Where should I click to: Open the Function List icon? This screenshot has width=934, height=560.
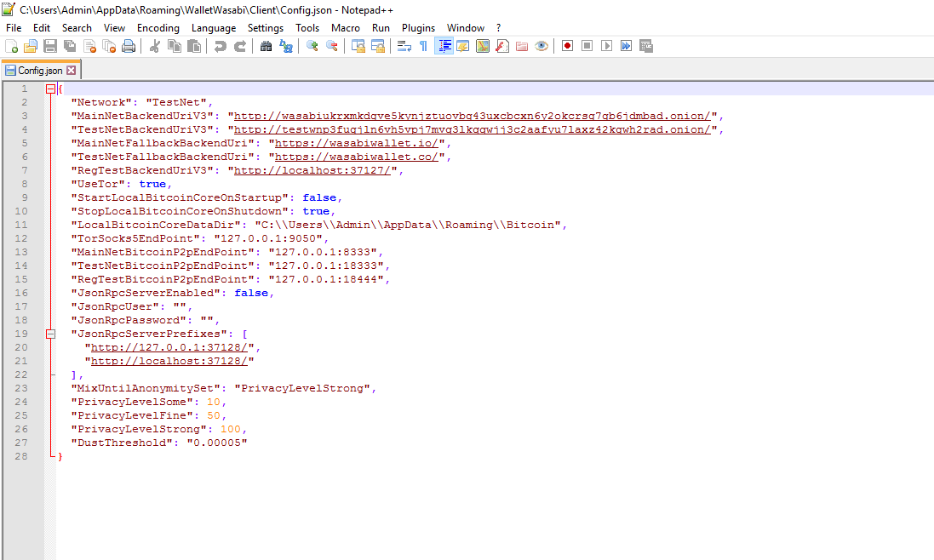[502, 47]
